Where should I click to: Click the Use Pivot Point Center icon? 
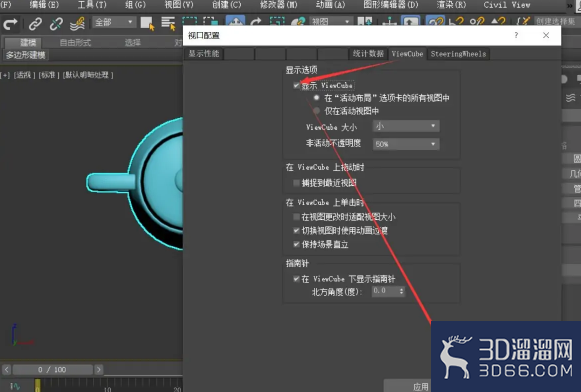click(x=365, y=21)
